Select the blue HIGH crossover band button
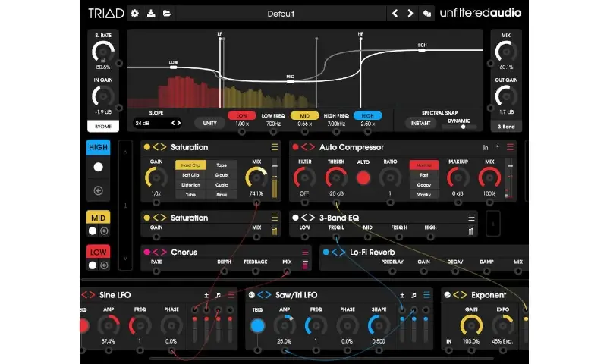Image resolution: width=607 pixels, height=364 pixels. pos(367,116)
